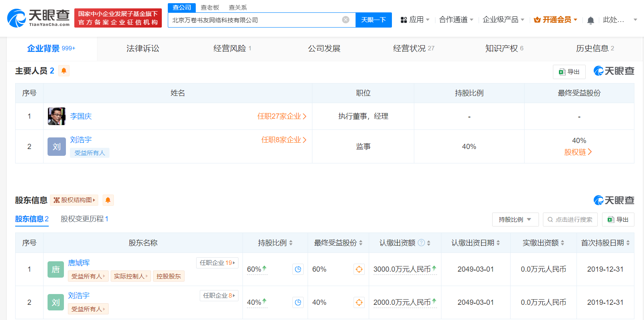
Task: Expand 任职企业 8 for 刘浩宇
Action: point(219,295)
